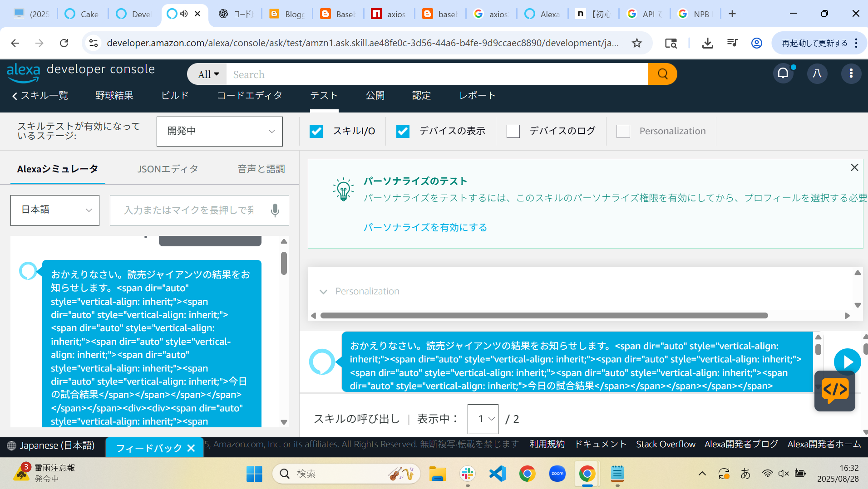Play the Alexa response audio

[847, 362]
